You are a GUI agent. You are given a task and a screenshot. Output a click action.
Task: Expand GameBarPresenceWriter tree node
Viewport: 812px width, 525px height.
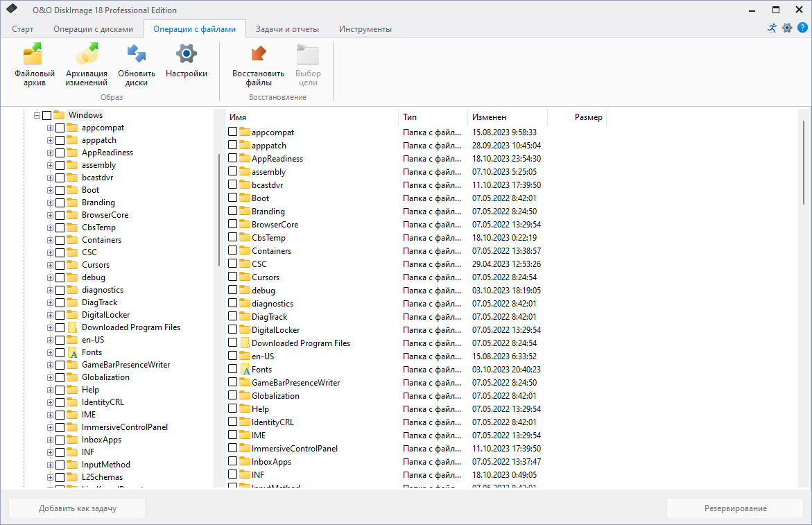pyautogui.click(x=50, y=365)
